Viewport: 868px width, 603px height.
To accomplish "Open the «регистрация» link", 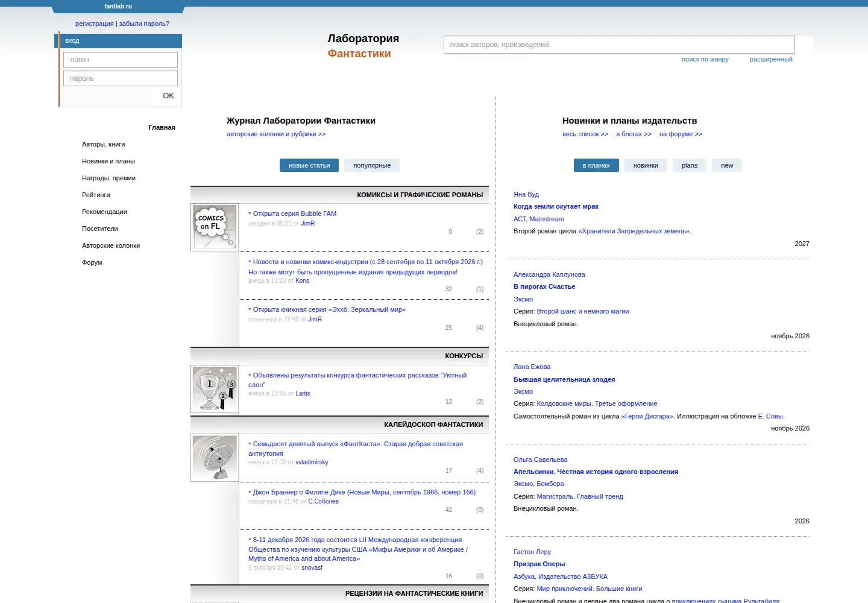I will [x=95, y=24].
